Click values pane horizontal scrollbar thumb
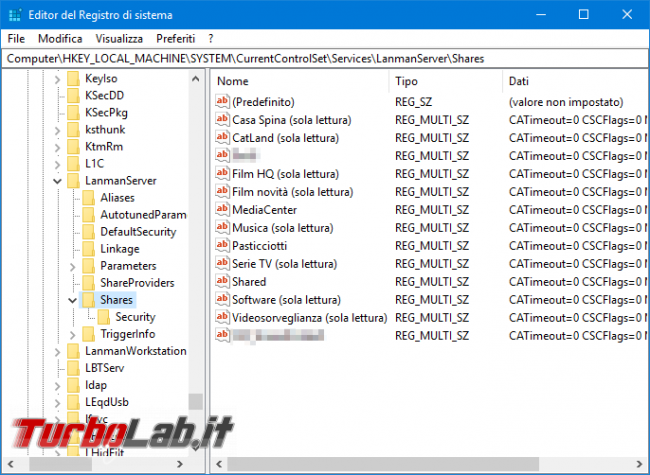The height and width of the screenshot is (475, 650). (x=383, y=464)
